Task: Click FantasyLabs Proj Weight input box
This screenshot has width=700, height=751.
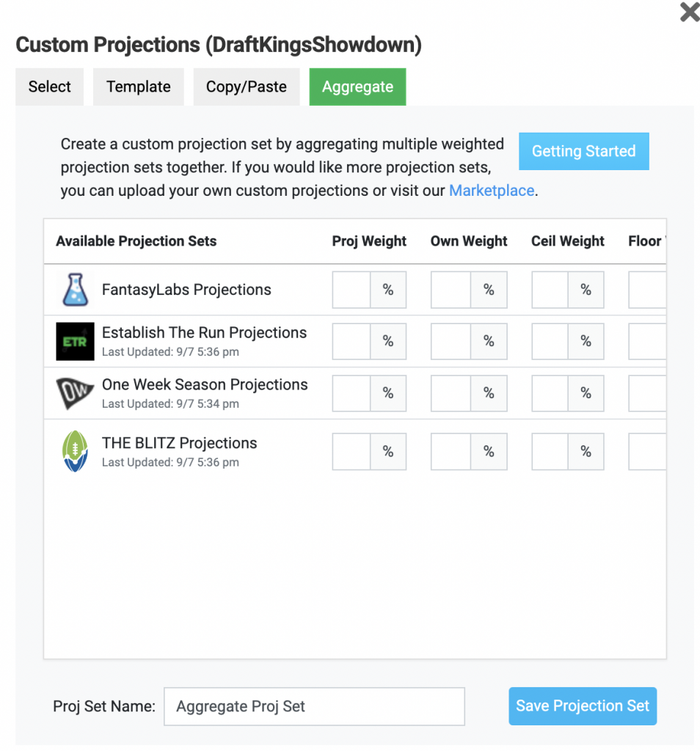Action: (351, 290)
